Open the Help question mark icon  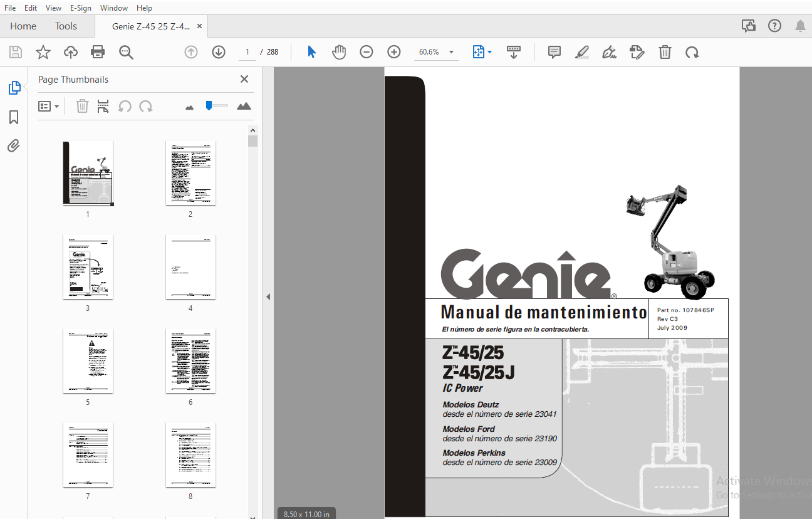point(775,26)
